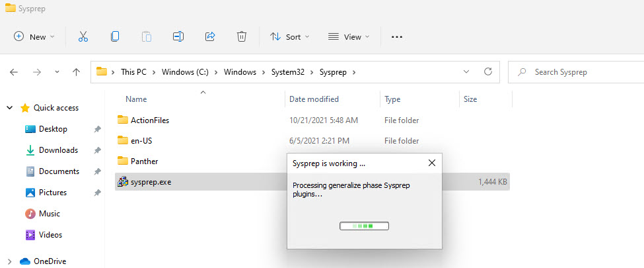
Task: Click the Paste clipboard icon
Action: pyautogui.click(x=146, y=36)
